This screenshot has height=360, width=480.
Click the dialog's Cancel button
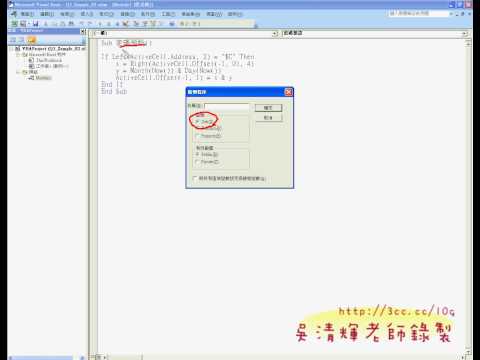pyautogui.click(x=268, y=118)
